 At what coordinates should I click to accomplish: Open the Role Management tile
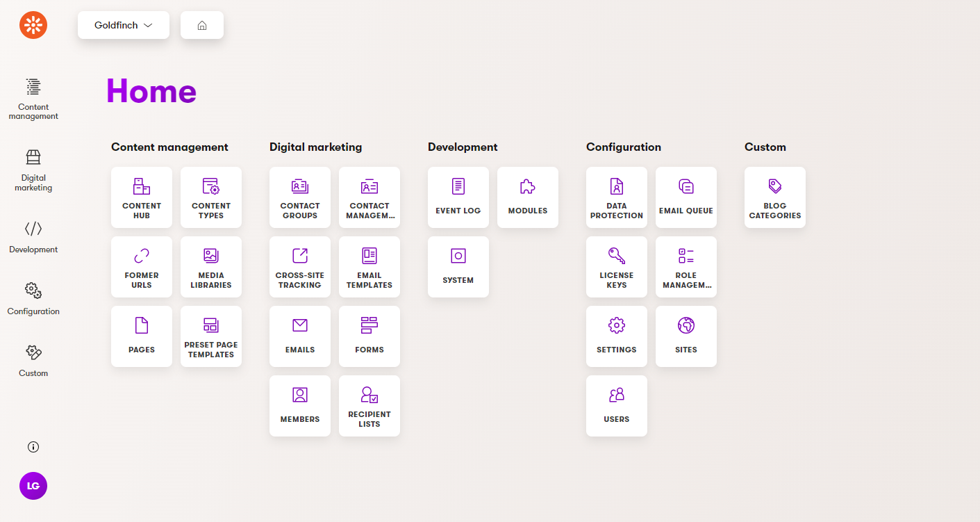pos(686,267)
